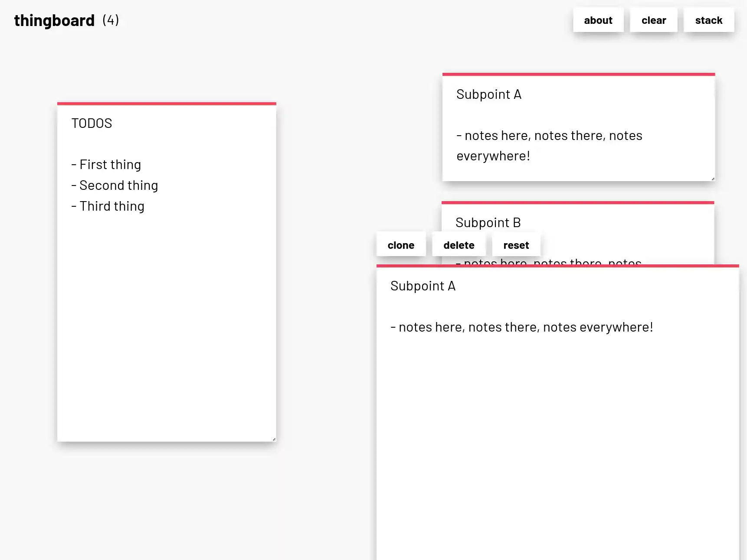Image resolution: width=747 pixels, height=560 pixels.
Task: Click the TODOS note title to edit it
Action: coord(92,123)
